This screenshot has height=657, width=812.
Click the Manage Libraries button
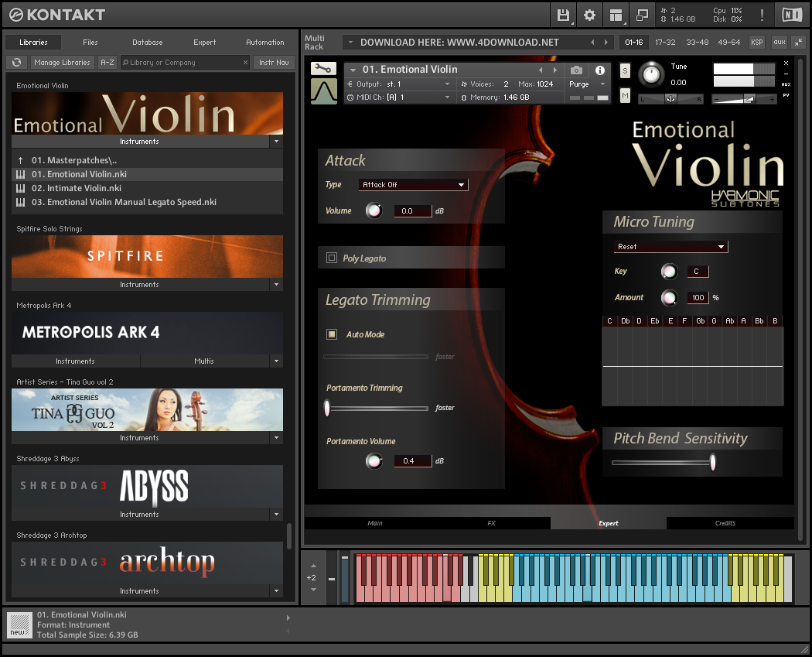[x=62, y=62]
